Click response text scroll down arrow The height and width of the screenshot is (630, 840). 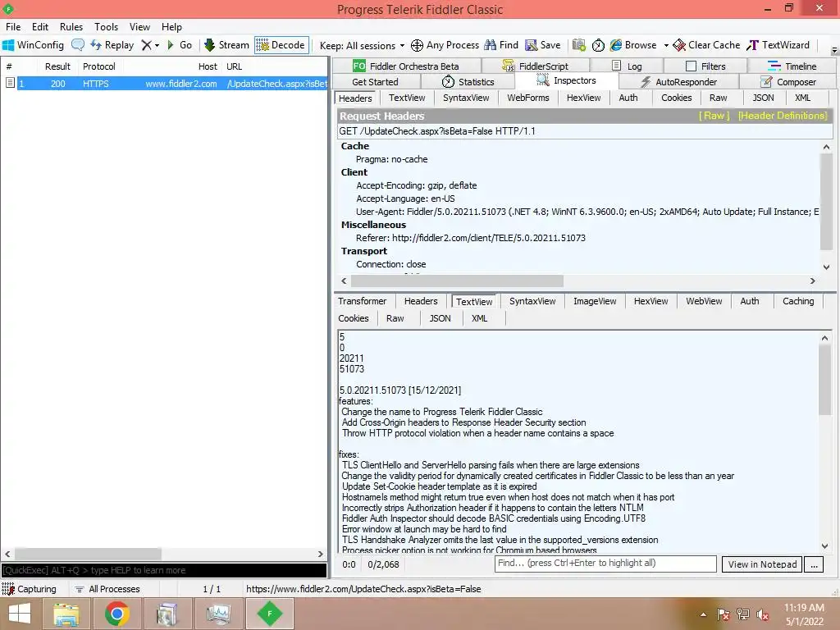[x=824, y=546]
